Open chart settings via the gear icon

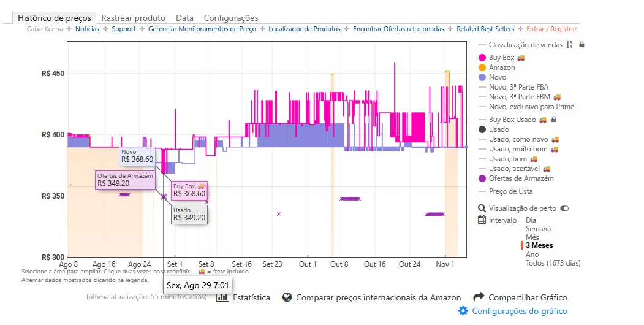(x=463, y=311)
